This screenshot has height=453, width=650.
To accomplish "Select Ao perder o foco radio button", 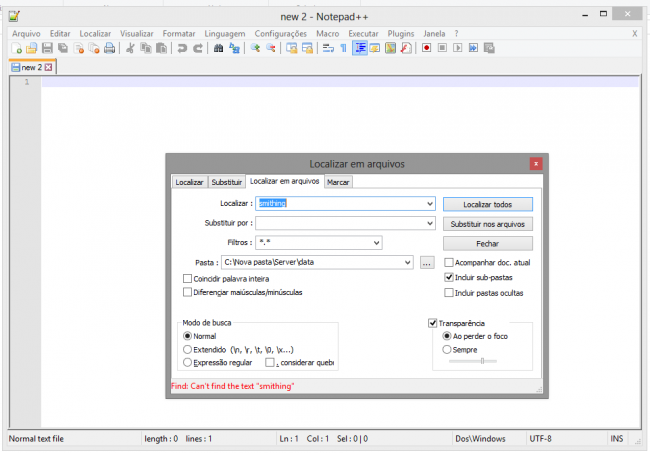I will point(446,336).
